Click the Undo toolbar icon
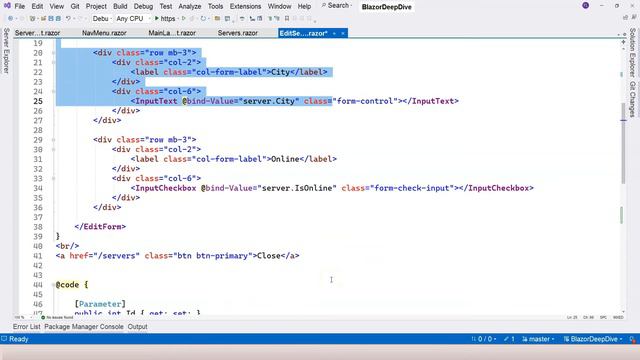The width and height of the screenshot is (640, 360). point(69,18)
